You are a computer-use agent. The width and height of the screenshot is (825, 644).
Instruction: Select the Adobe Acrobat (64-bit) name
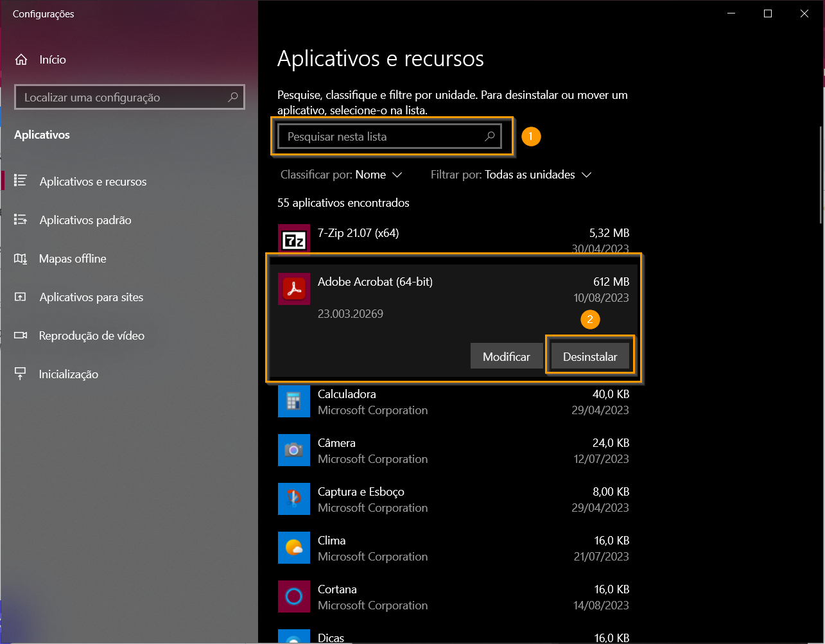point(375,281)
